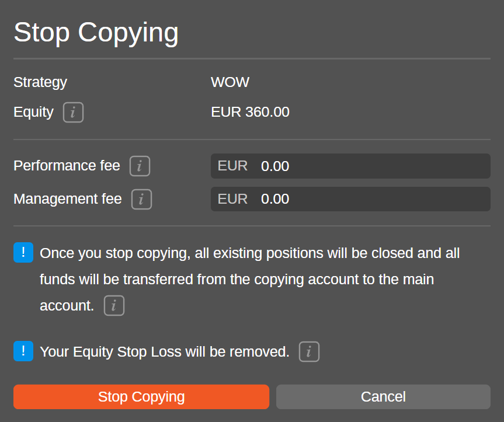The height and width of the screenshot is (422, 504).
Task: Click the Performance fee label
Action: click(x=67, y=166)
